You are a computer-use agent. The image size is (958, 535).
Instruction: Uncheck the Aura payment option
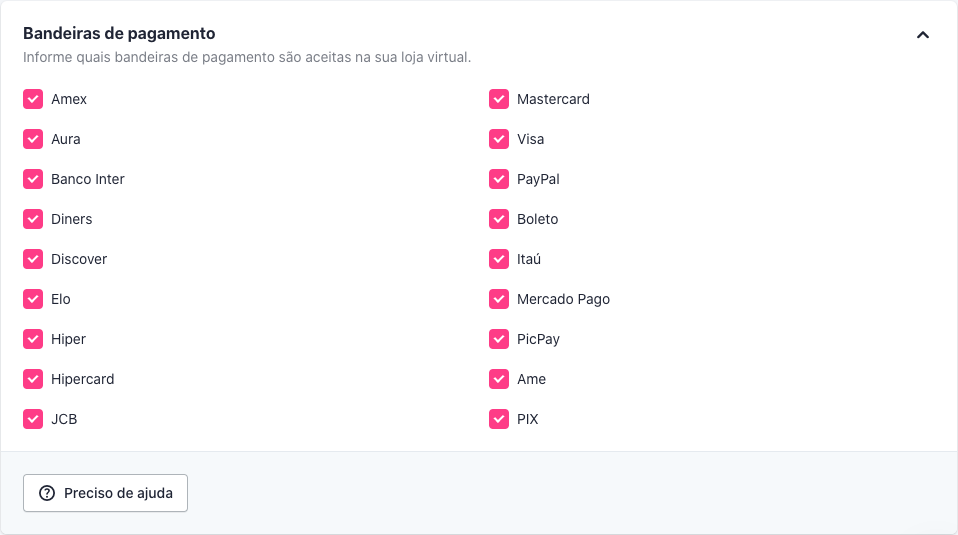click(x=33, y=139)
